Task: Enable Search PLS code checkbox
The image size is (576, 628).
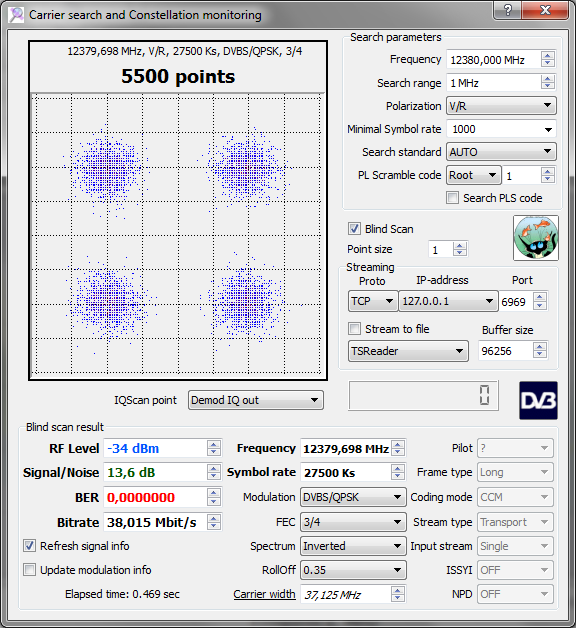Action: point(453,197)
